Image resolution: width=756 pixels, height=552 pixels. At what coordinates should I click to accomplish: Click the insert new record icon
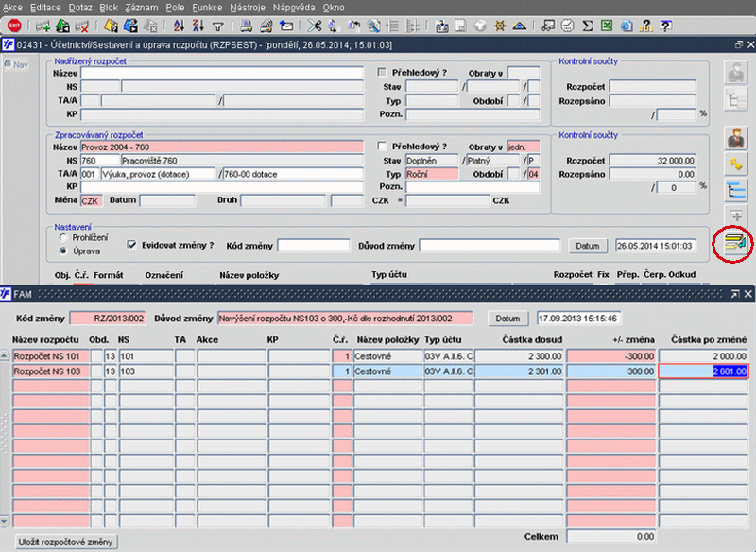pyautogui.click(x=43, y=26)
